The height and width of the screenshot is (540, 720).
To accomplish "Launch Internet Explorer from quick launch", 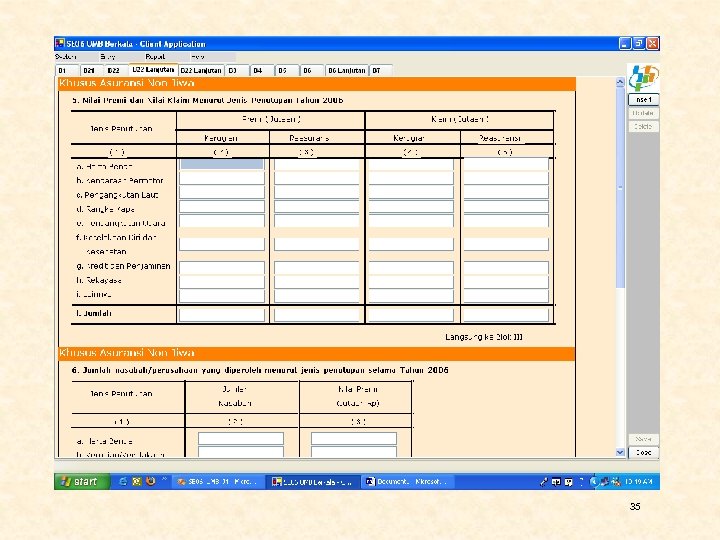I will (x=123, y=481).
